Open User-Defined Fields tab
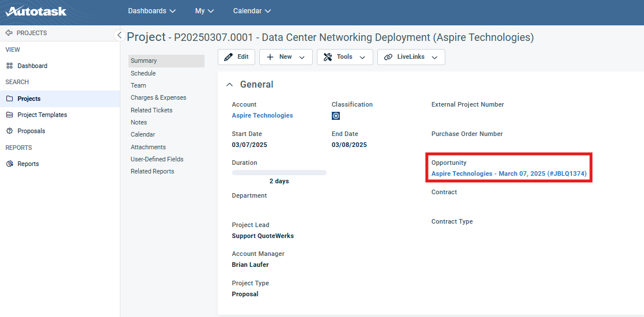The width and height of the screenshot is (644, 317). (x=157, y=159)
